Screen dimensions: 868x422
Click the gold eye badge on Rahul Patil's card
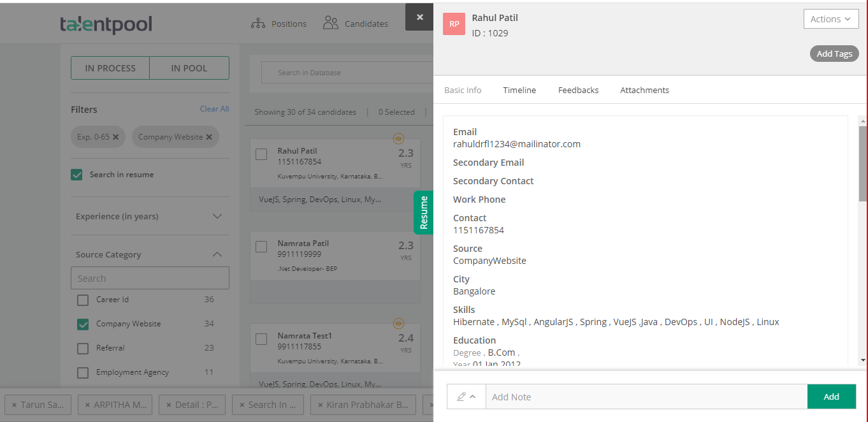[x=399, y=138]
